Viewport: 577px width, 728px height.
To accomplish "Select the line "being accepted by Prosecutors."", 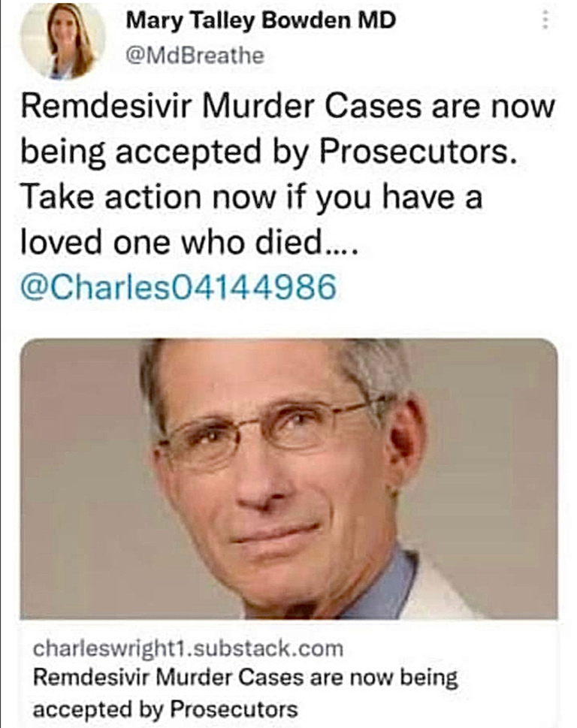I will pyautogui.click(x=269, y=153).
